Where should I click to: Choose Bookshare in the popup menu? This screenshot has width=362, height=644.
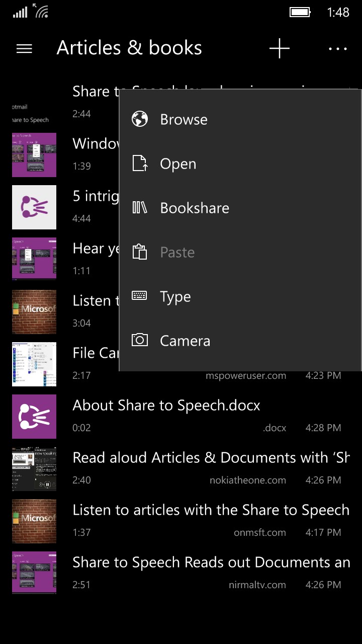point(195,208)
